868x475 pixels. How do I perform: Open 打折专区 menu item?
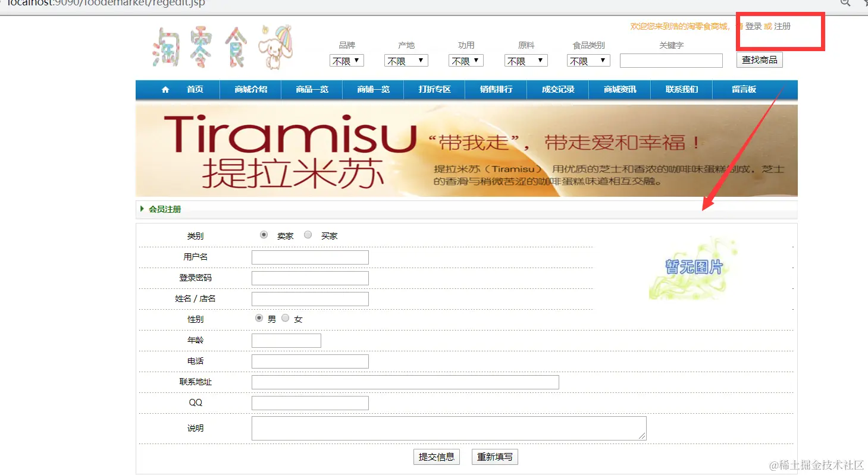435,90
